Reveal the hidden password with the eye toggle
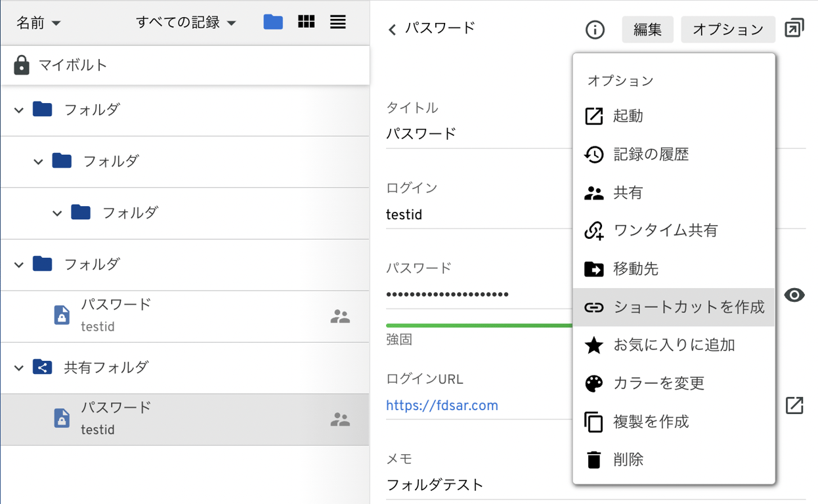The image size is (818, 504). pos(794,295)
